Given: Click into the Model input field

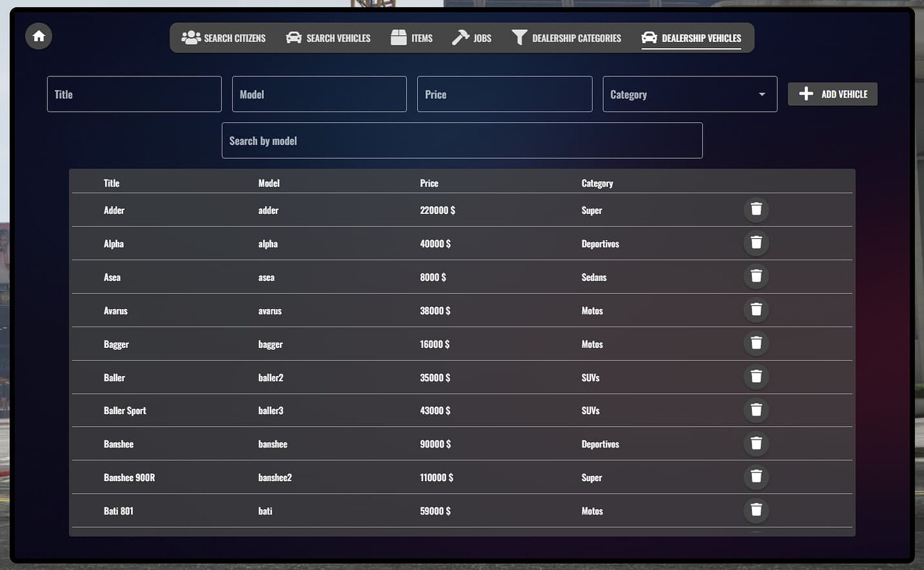Looking at the screenshot, I should 319,94.
